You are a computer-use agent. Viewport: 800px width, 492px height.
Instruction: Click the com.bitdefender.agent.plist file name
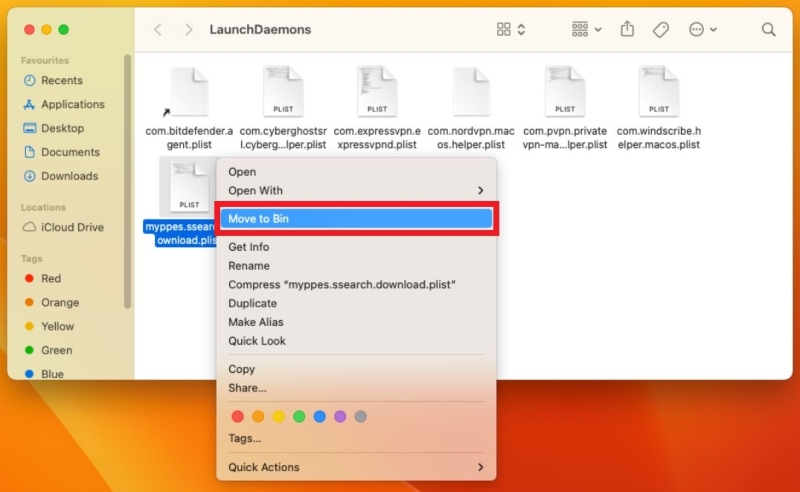click(189, 138)
